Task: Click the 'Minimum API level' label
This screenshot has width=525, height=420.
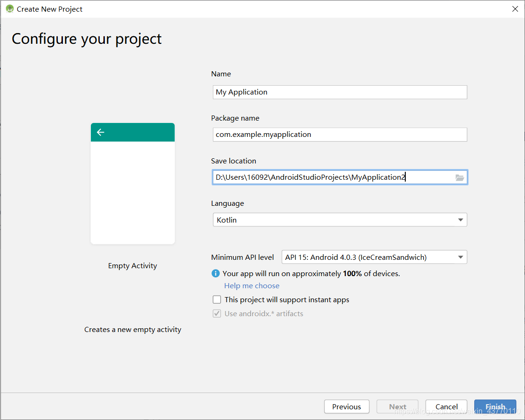Action: coord(242,257)
